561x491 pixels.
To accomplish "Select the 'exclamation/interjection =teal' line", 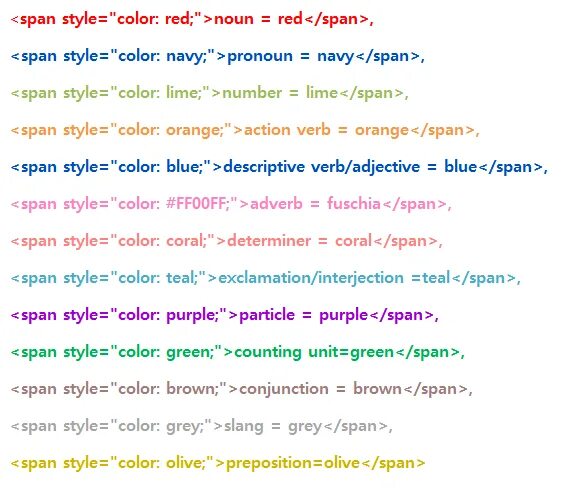I will pos(266,278).
